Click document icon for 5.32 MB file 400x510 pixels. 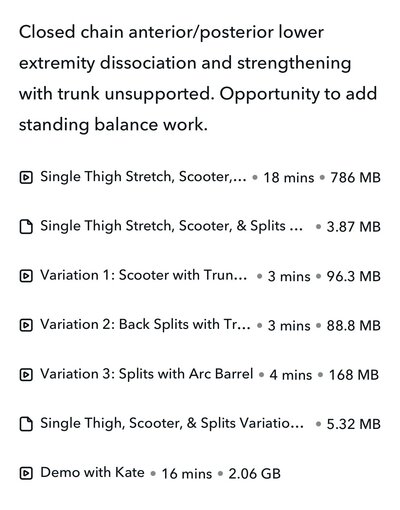(x=26, y=424)
